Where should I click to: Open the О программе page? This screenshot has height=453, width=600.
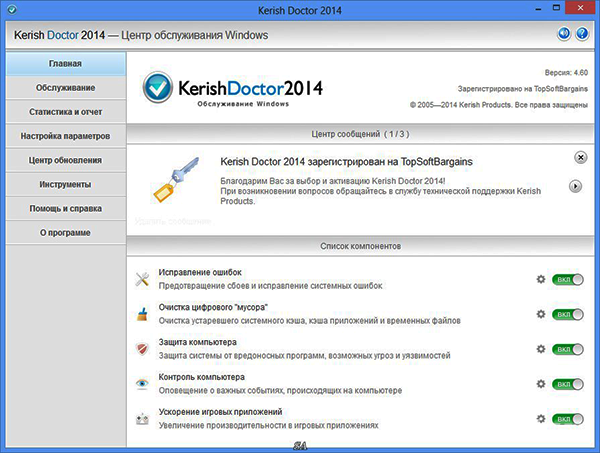[66, 232]
